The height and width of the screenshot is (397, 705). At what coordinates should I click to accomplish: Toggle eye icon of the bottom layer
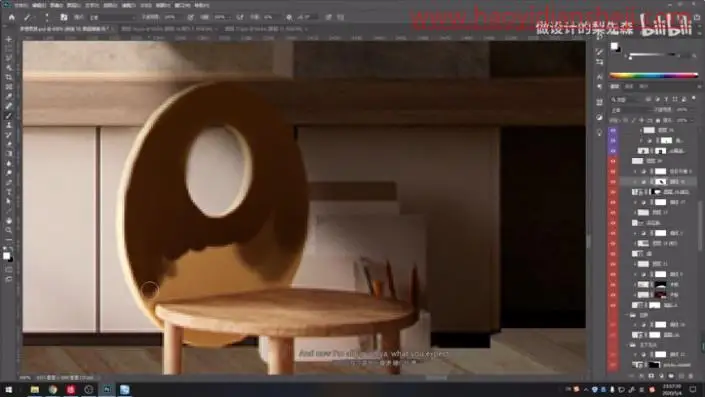[x=613, y=365]
